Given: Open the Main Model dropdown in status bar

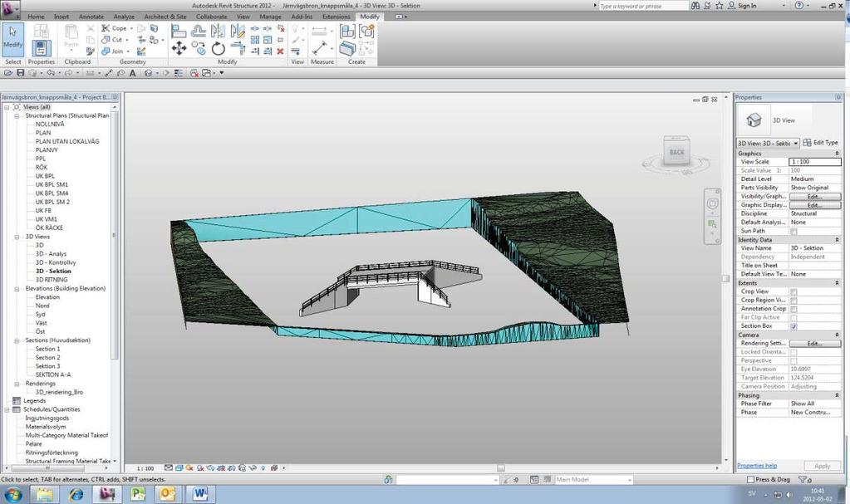Looking at the screenshot, I should tap(629, 480).
